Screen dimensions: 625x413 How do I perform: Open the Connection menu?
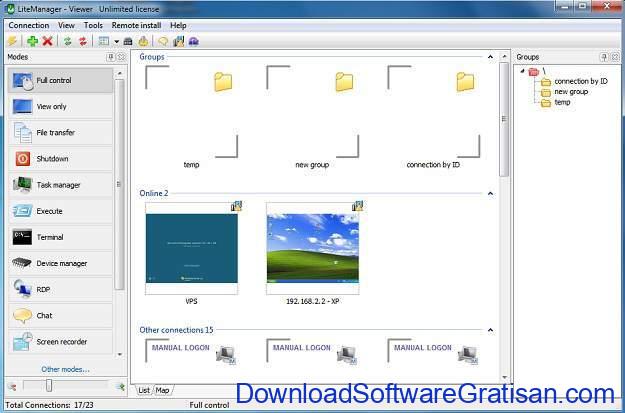point(29,25)
